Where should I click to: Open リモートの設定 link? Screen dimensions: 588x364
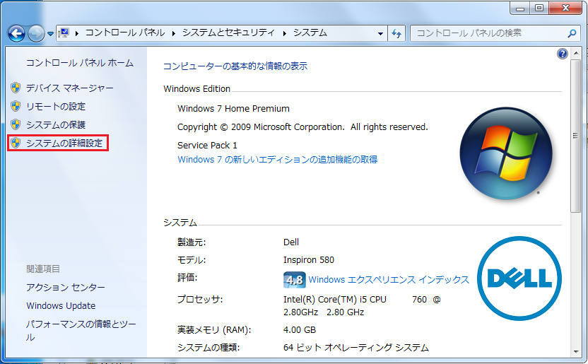[56, 107]
